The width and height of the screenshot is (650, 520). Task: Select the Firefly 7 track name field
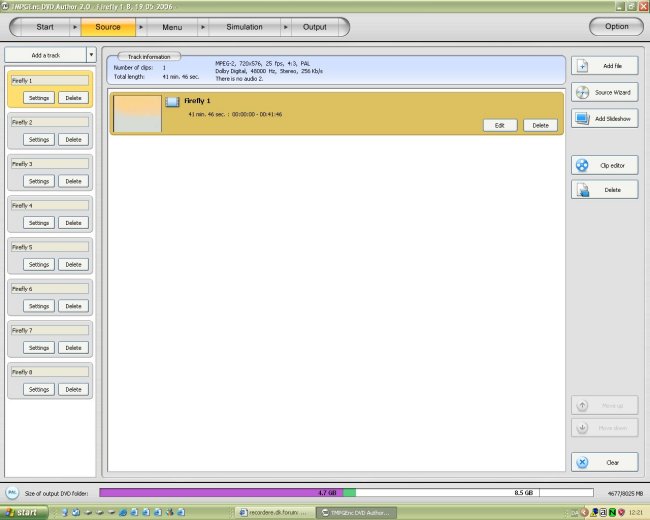[50, 330]
